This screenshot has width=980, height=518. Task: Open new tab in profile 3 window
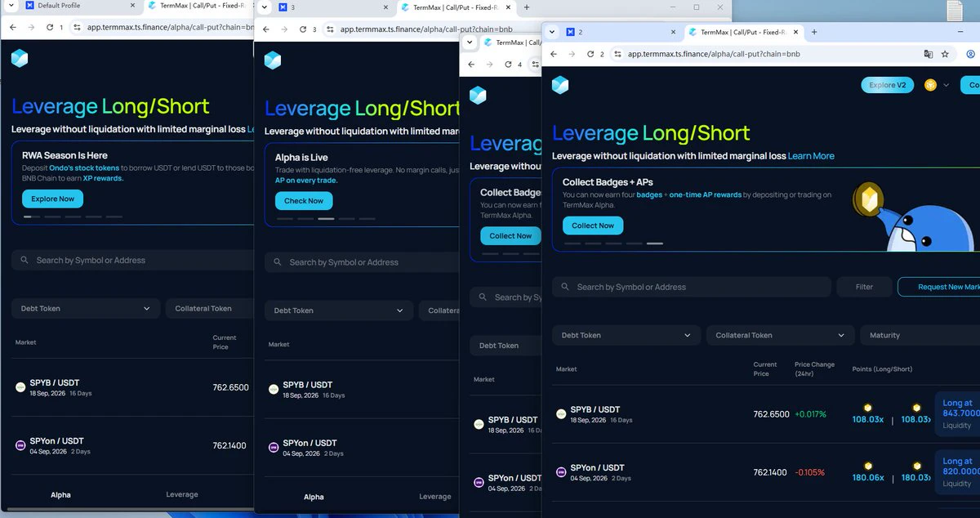[x=527, y=7]
